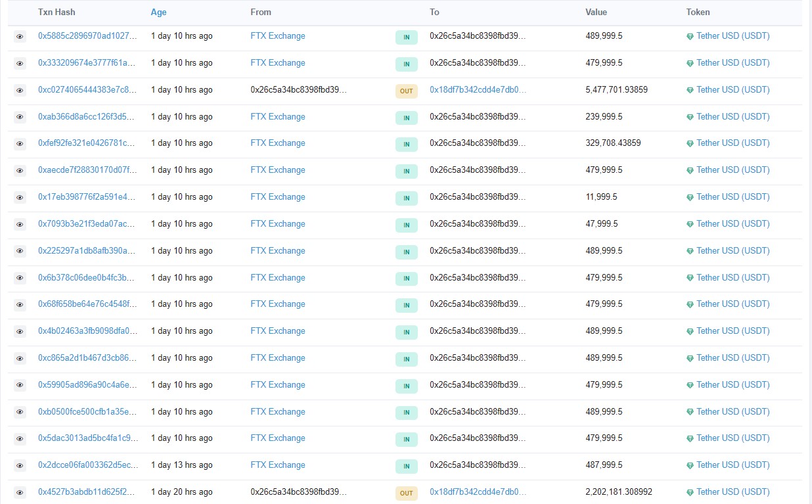
Task: Click eye icon beside 0xb0500fce500cfb1a35e
Action: pos(20,413)
